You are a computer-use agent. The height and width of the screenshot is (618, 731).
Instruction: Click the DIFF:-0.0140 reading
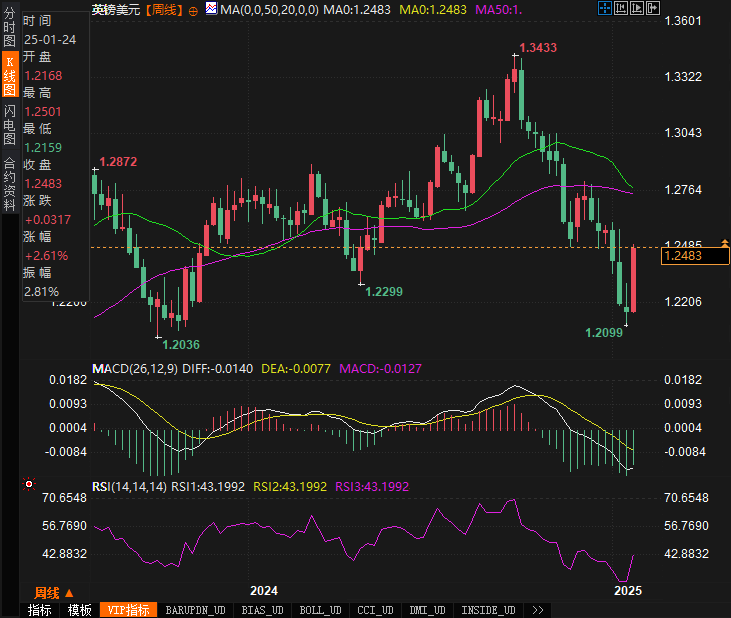pyautogui.click(x=218, y=369)
